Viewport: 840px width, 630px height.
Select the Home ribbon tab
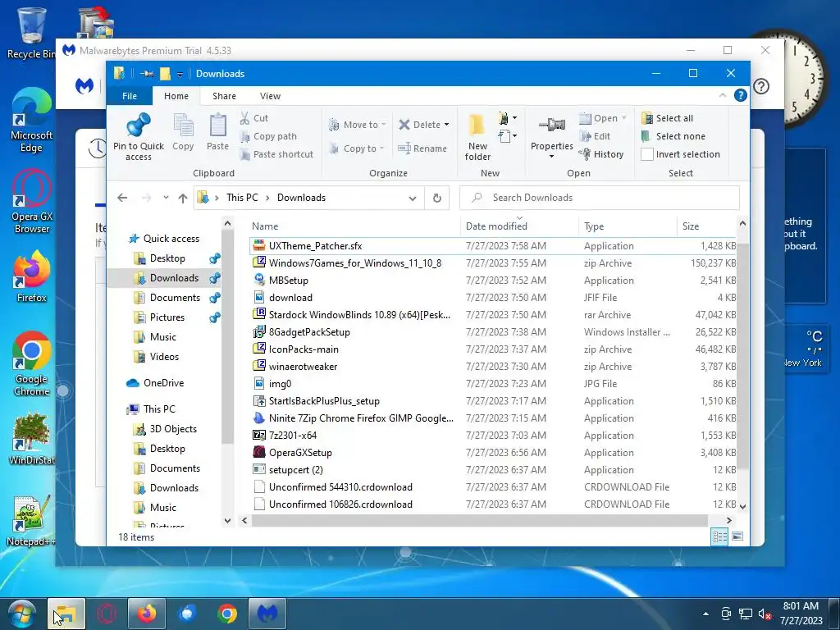(x=176, y=96)
